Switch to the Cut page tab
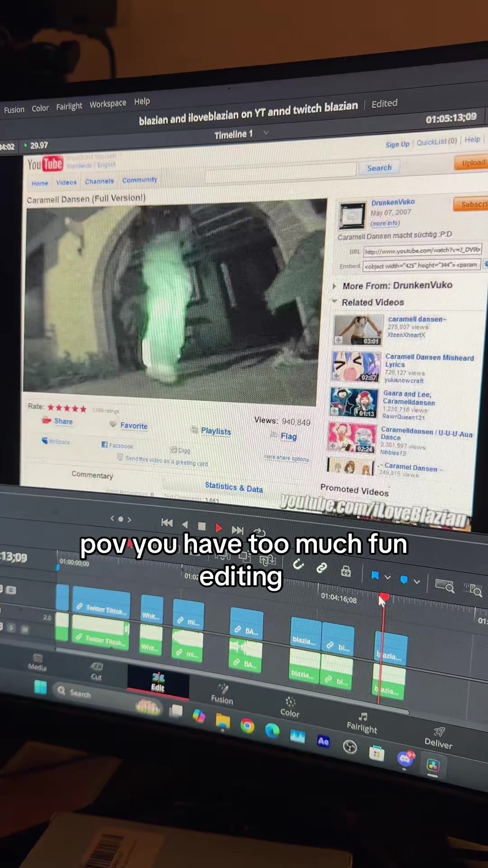 tap(96, 671)
